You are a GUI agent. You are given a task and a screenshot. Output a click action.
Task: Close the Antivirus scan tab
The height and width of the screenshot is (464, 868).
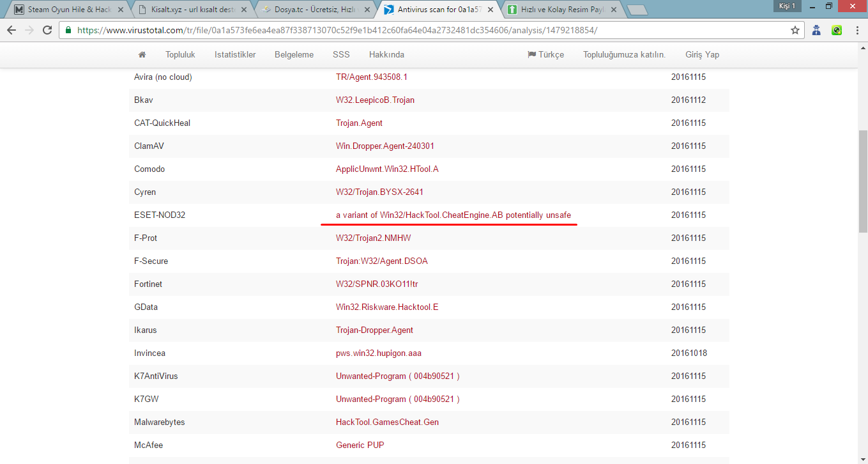click(490, 10)
